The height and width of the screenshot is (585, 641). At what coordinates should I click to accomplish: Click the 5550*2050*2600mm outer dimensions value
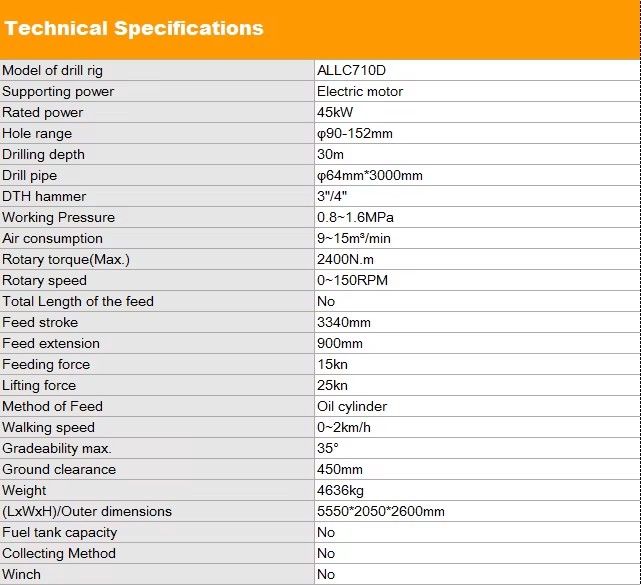pyautogui.click(x=381, y=511)
